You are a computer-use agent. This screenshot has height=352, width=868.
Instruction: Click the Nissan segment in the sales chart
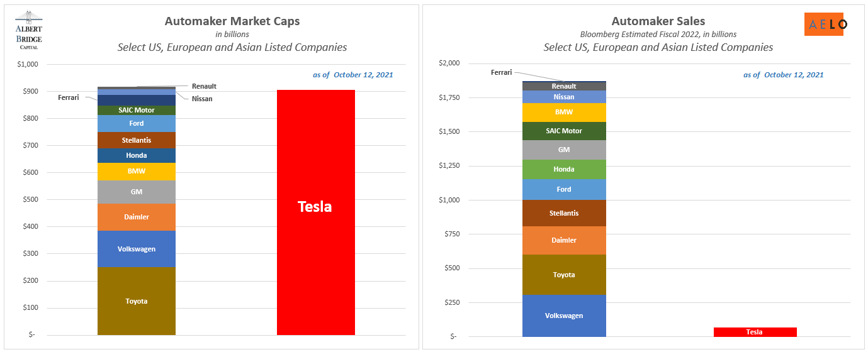click(x=563, y=97)
